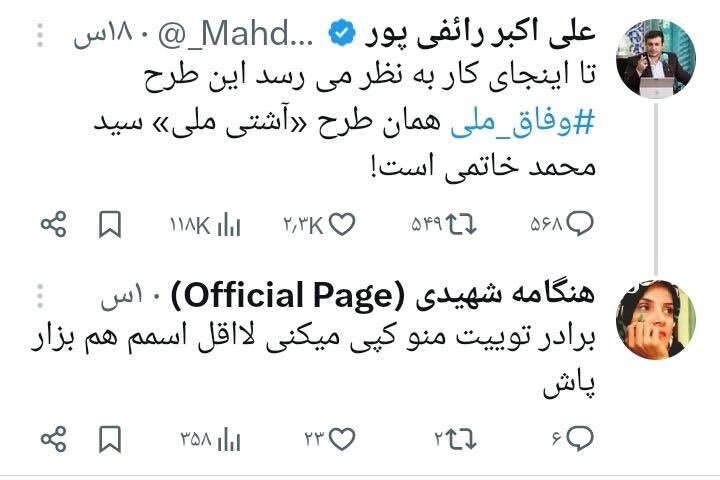Bookmark the reply by هنگامه شهیدی
Viewport: 720px width, 480px height.
[x=110, y=437]
